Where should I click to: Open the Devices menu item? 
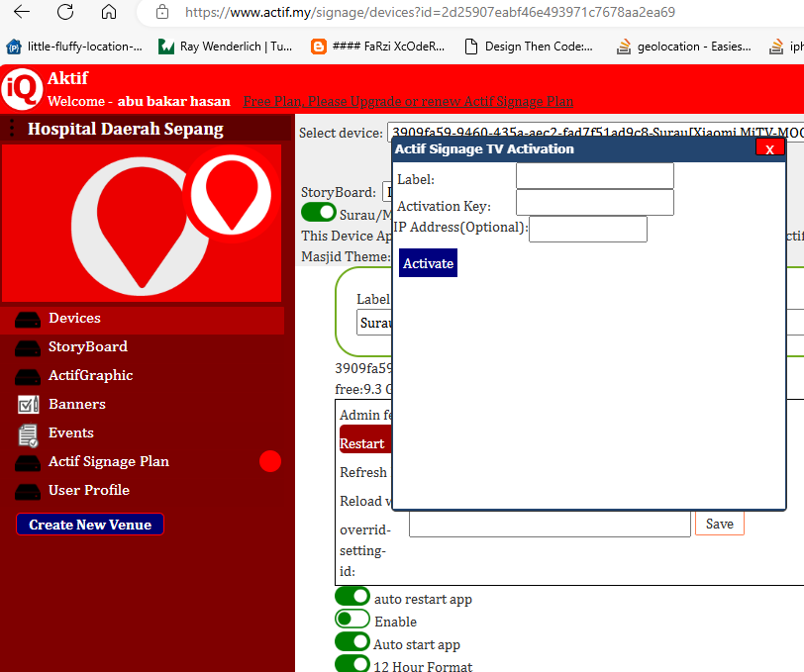(74, 319)
